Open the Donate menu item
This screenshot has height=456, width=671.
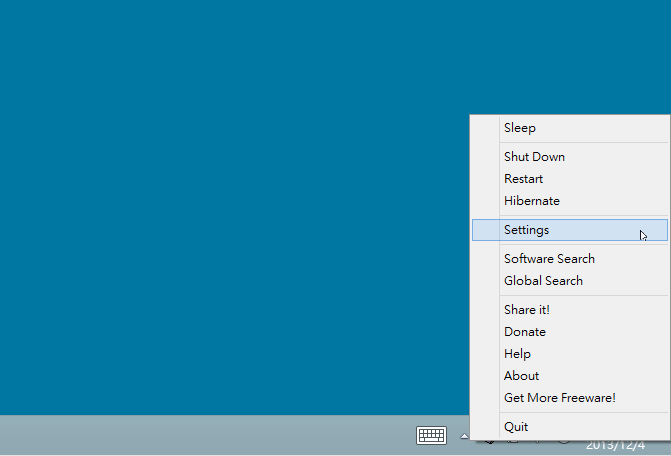pos(570,332)
